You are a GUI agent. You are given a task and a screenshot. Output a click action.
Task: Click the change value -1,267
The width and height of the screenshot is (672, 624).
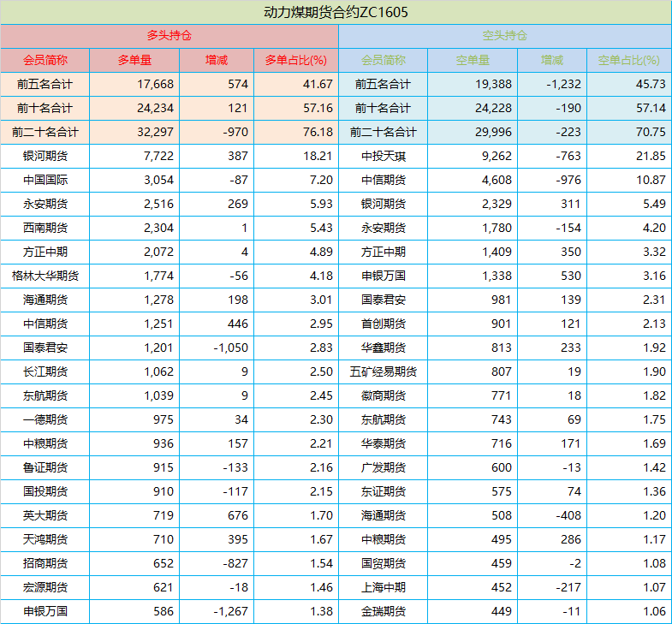[230, 612]
